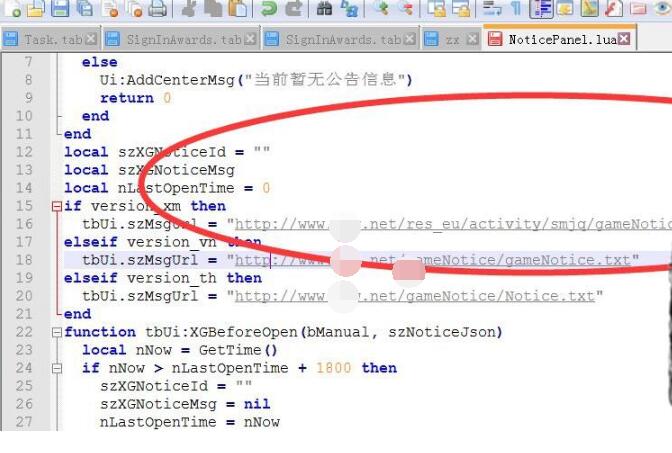The height and width of the screenshot is (453, 672).
Task: Click the Save All toolbar icon
Action: pyautogui.click(x=84, y=9)
